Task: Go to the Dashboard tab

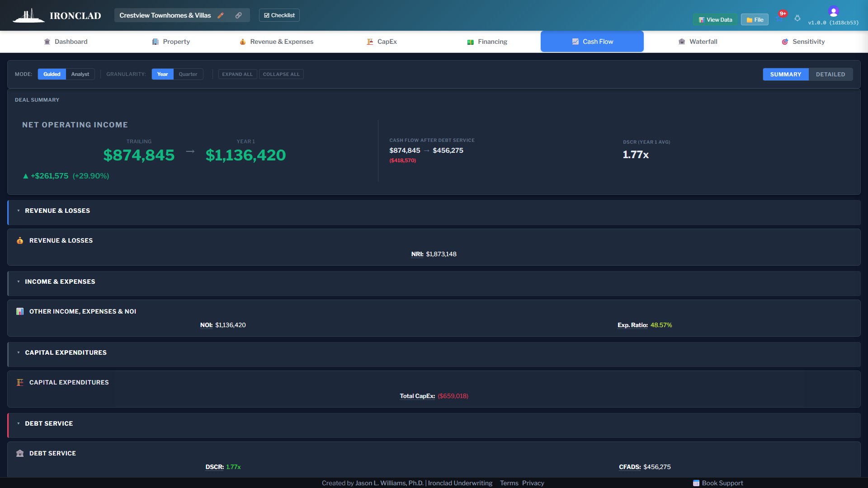Action: pos(66,42)
